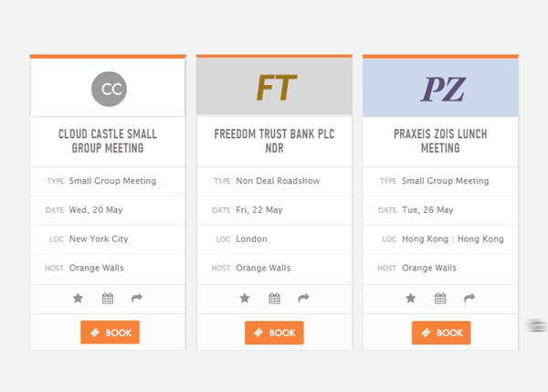Image resolution: width=548 pixels, height=392 pixels.
Task: Book the Praxeis Zois Lunch Meeting
Action: point(441,333)
